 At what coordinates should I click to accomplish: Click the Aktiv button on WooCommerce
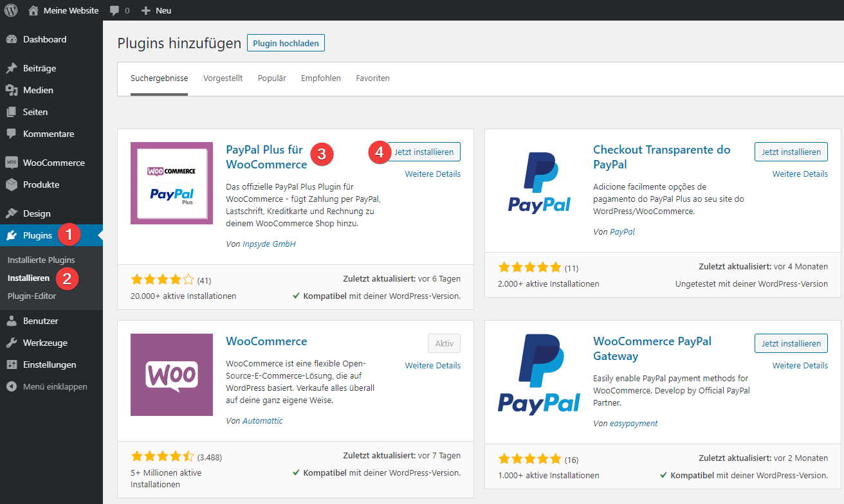point(445,343)
